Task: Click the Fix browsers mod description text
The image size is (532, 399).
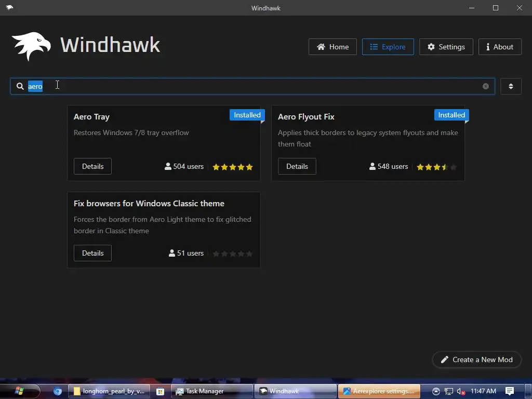Action: pos(163,225)
